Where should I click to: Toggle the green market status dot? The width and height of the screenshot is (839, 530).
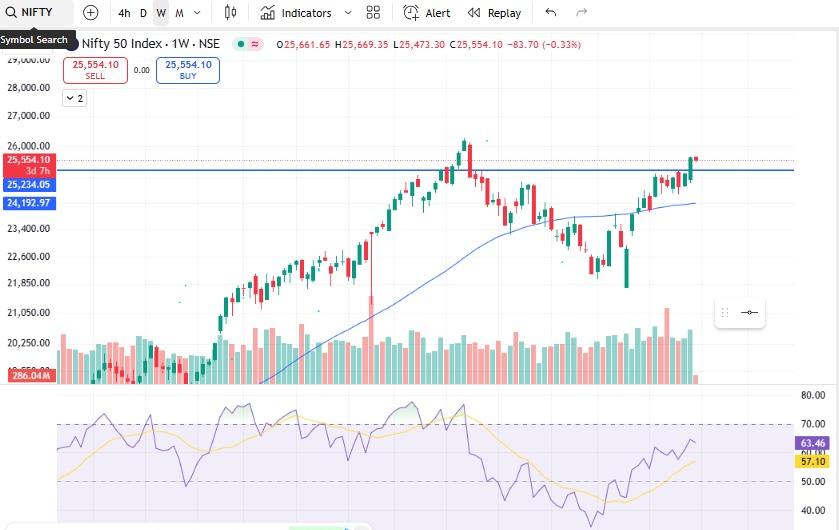[x=241, y=44]
